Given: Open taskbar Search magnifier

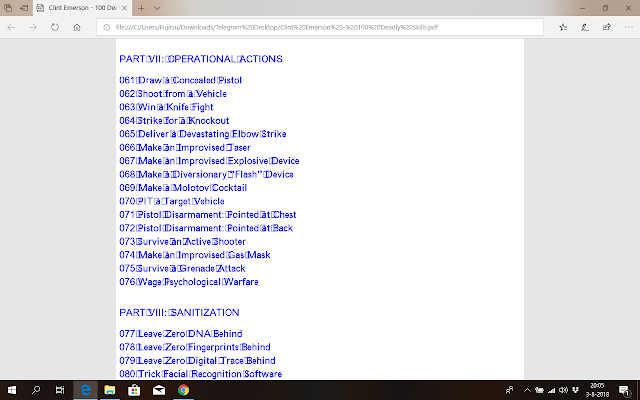Looking at the screenshot, I should point(36,390).
